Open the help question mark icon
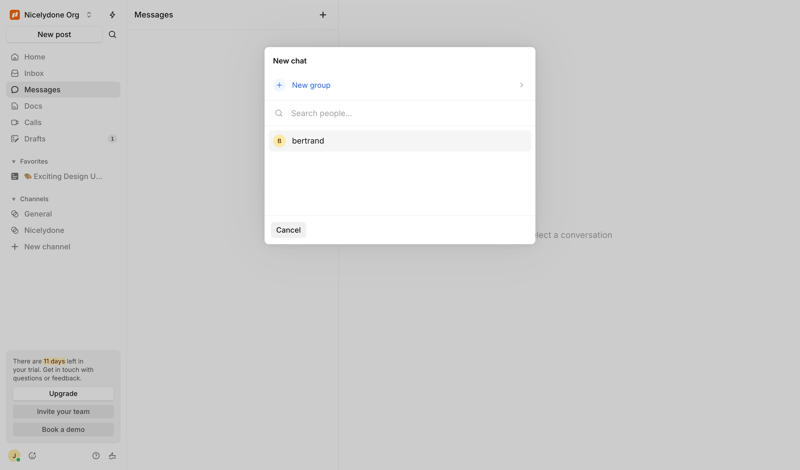The width and height of the screenshot is (800, 470). point(96,456)
